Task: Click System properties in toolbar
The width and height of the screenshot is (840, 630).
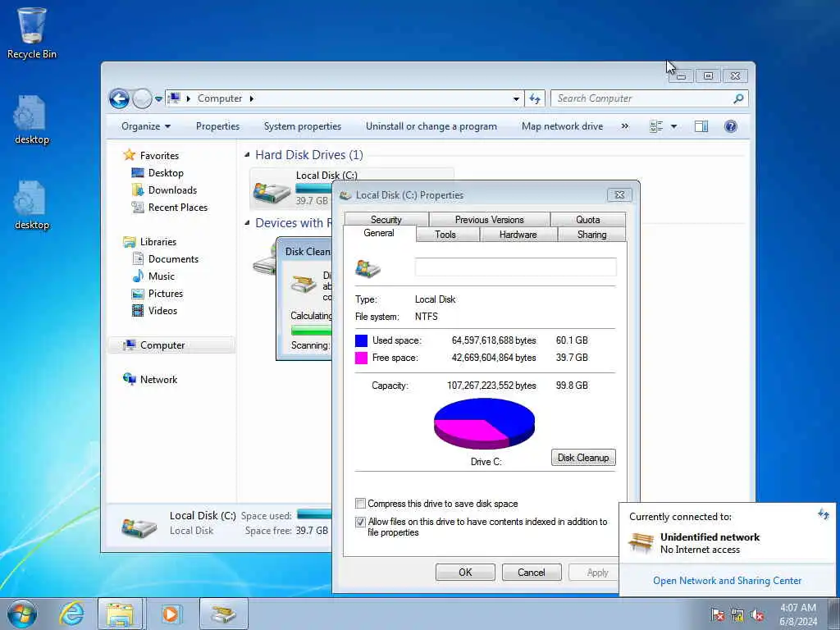Action: coord(303,126)
